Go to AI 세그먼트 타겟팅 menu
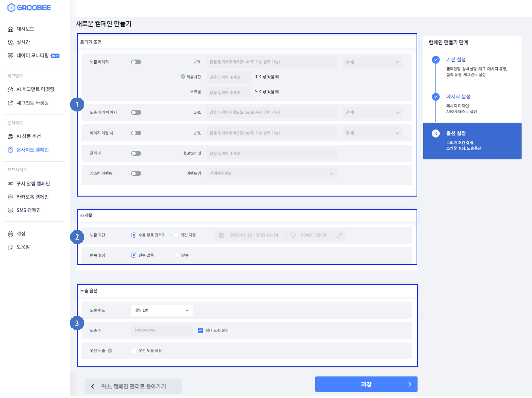Screen dimensions: 532x398 click(35, 89)
